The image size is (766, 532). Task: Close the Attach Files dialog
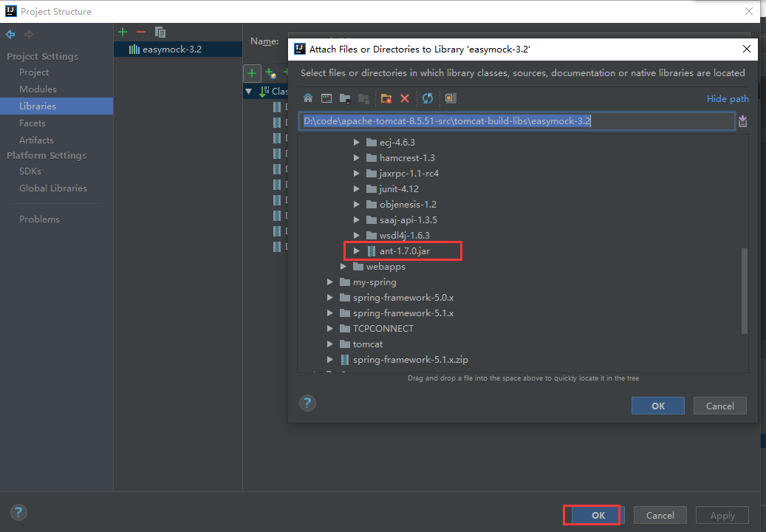747,49
